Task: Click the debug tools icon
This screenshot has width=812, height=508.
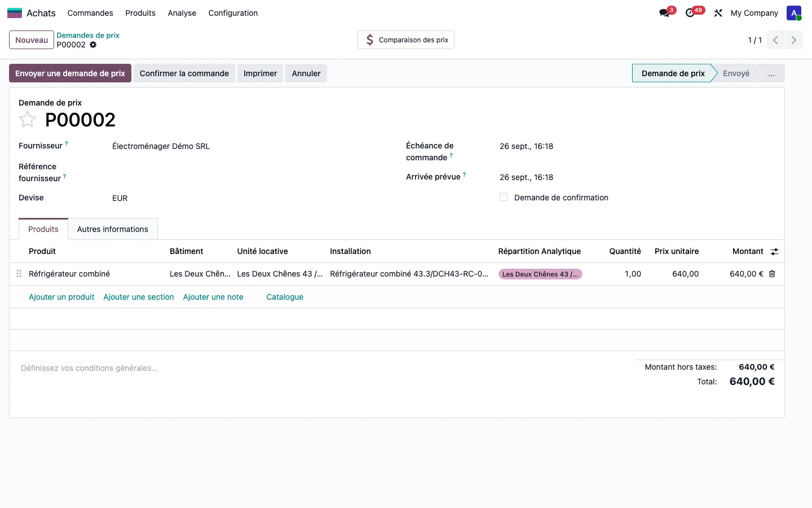Action: click(718, 13)
